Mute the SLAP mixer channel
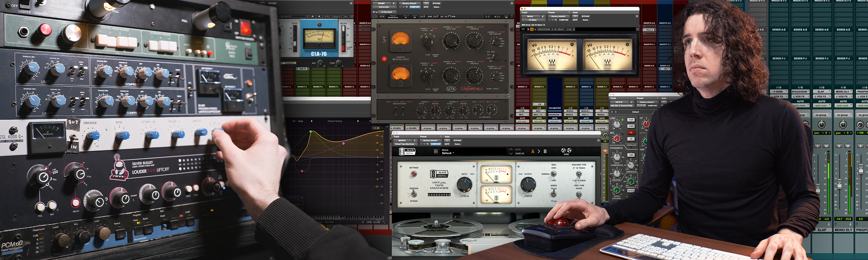The width and height of the screenshot is (868, 260). (826, 146)
